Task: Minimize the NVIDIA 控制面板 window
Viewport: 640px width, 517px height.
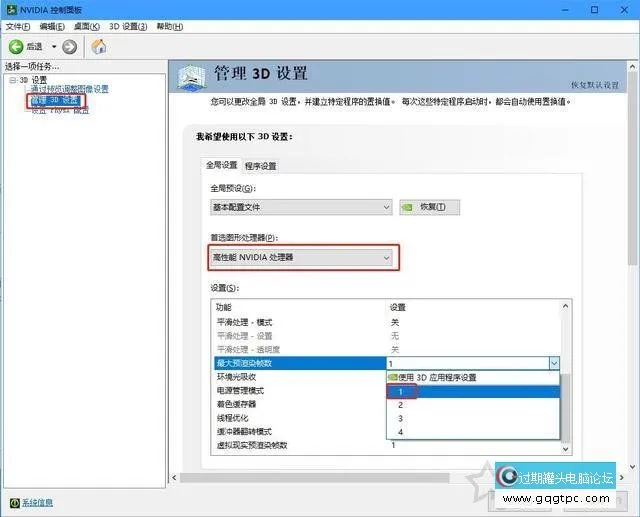Action: click(565, 10)
